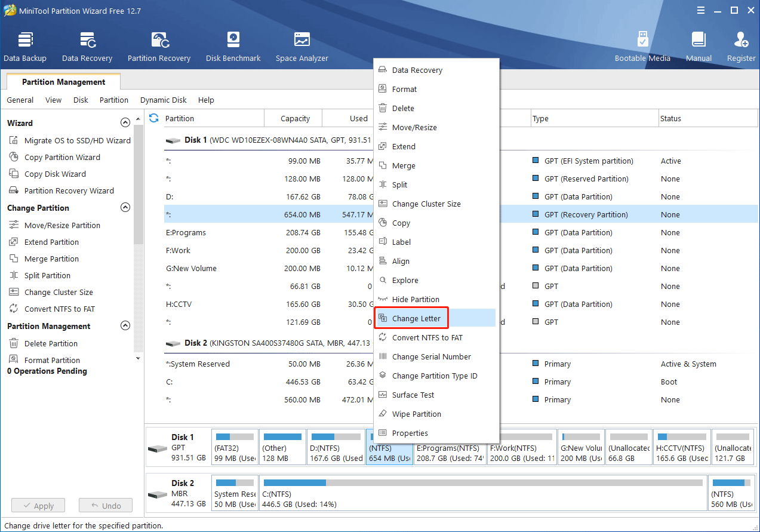This screenshot has width=760, height=532.
Task: Open the Partition Recovery tool
Action: click(x=159, y=47)
